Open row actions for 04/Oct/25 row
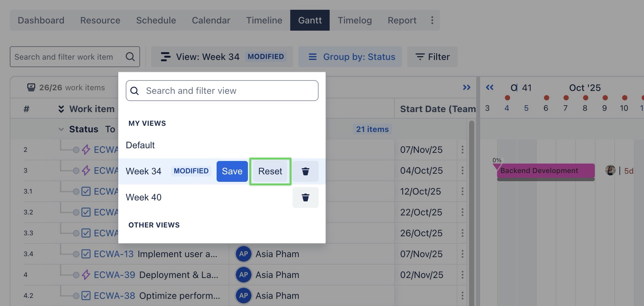Image resolution: width=644 pixels, height=306 pixels. point(462,170)
